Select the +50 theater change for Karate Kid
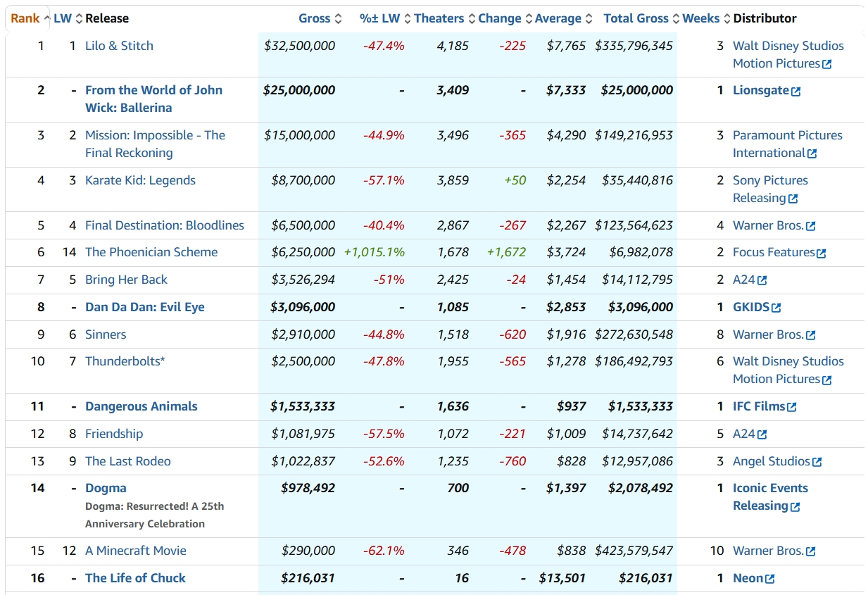The image size is (868, 595). pos(515,180)
